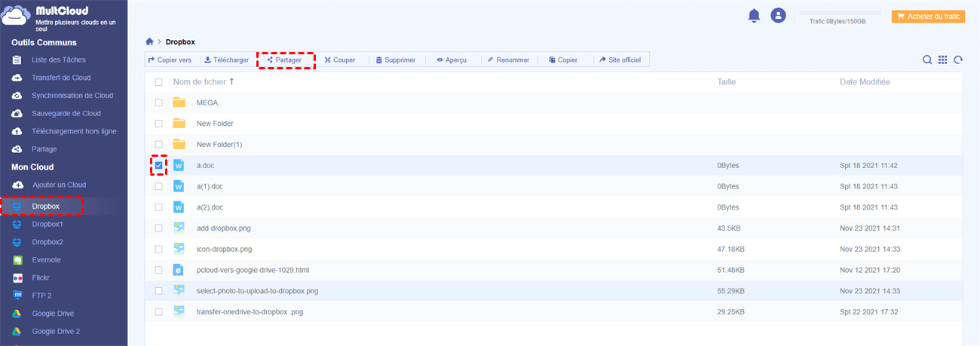Click the MultCloud logo
Viewport: 980px width, 346px height.
coord(17,17)
